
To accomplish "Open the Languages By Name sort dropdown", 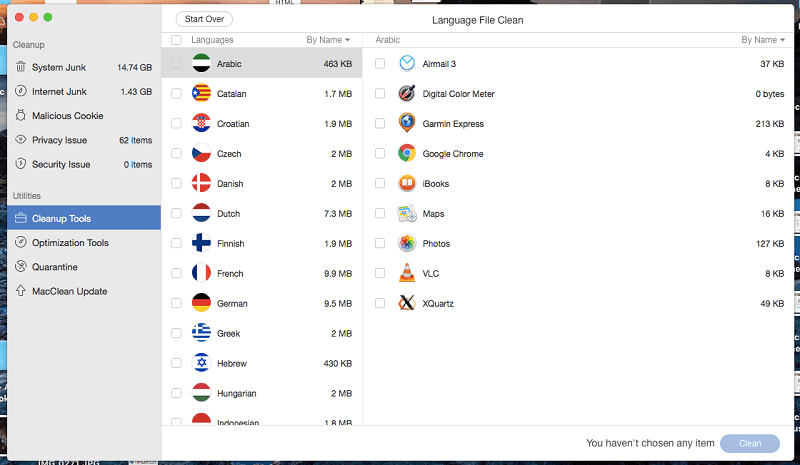I will [x=328, y=40].
